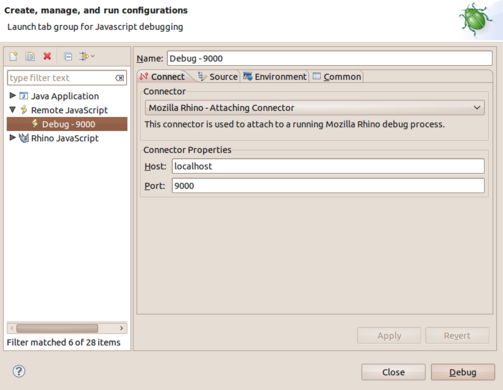Click the tree scrollbar right arrow
This screenshot has height=390, width=503.
[122, 328]
